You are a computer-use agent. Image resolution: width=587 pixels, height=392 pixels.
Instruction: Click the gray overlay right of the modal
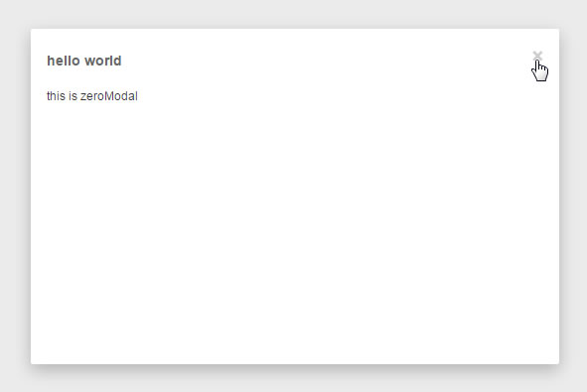(573, 196)
